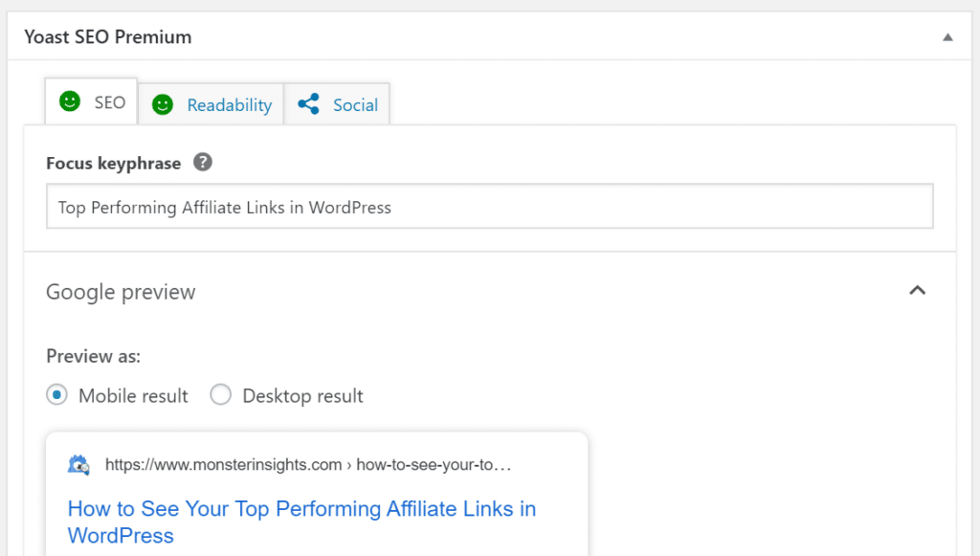The width and height of the screenshot is (980, 556).
Task: Click the green smiley icon on SEO tab
Action: 69,101
